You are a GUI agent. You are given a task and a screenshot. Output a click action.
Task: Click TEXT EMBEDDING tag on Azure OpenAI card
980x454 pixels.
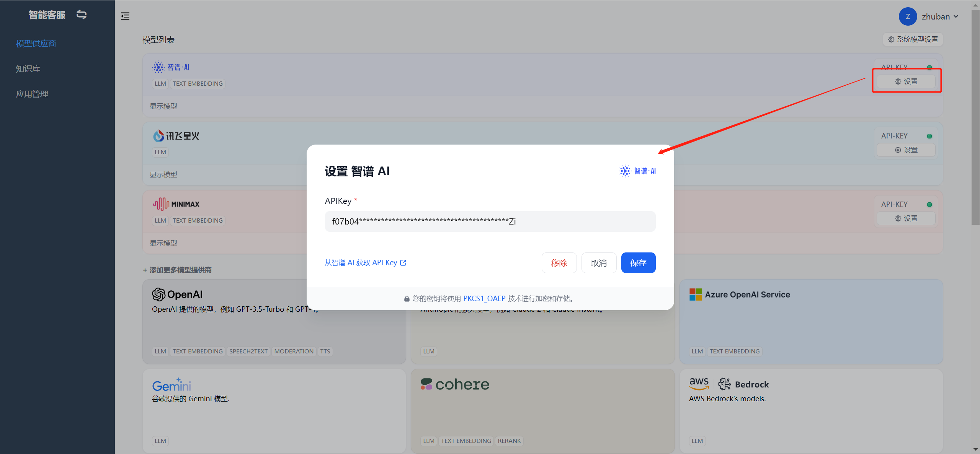(734, 351)
